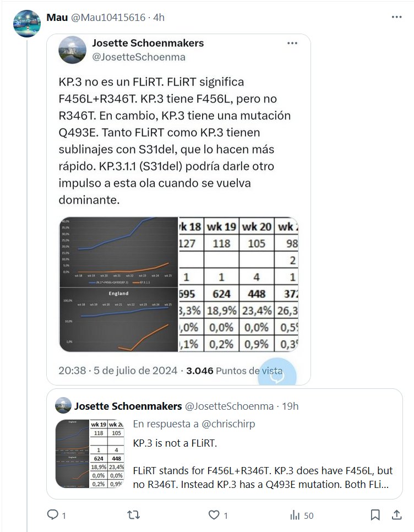
Task: Like the tweet with heart icon
Action: coord(214,515)
